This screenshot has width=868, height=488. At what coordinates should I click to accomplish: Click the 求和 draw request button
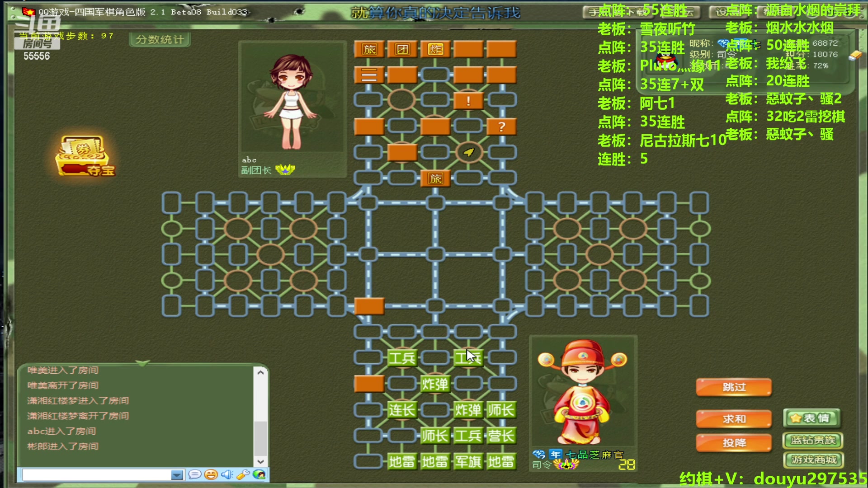point(734,419)
